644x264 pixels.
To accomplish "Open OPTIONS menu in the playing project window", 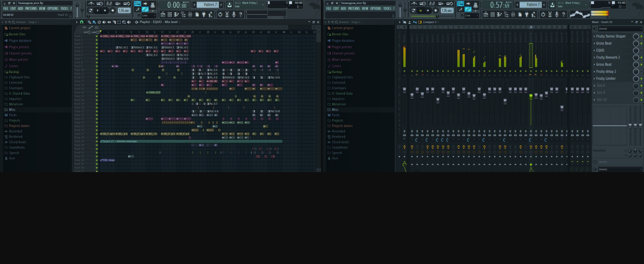I will 375,9.
